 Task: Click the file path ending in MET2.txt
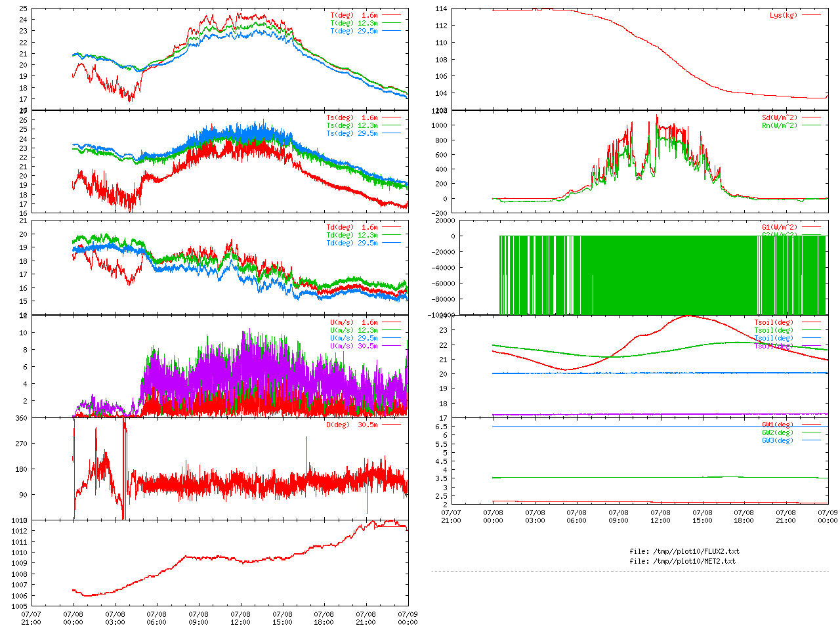(x=682, y=561)
